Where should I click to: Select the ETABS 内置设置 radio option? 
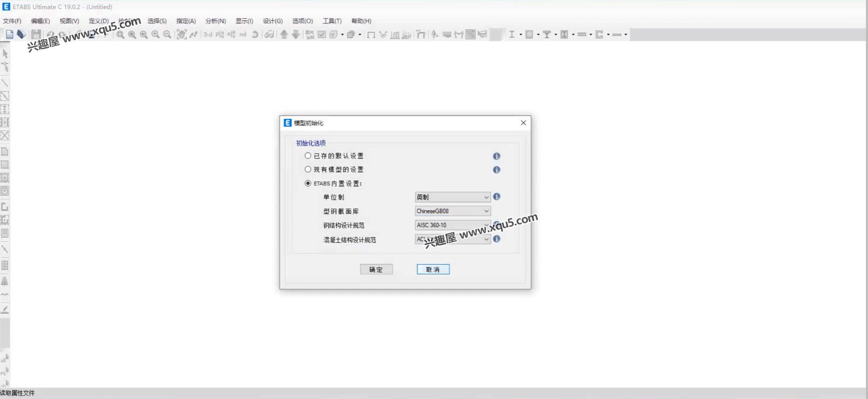308,183
